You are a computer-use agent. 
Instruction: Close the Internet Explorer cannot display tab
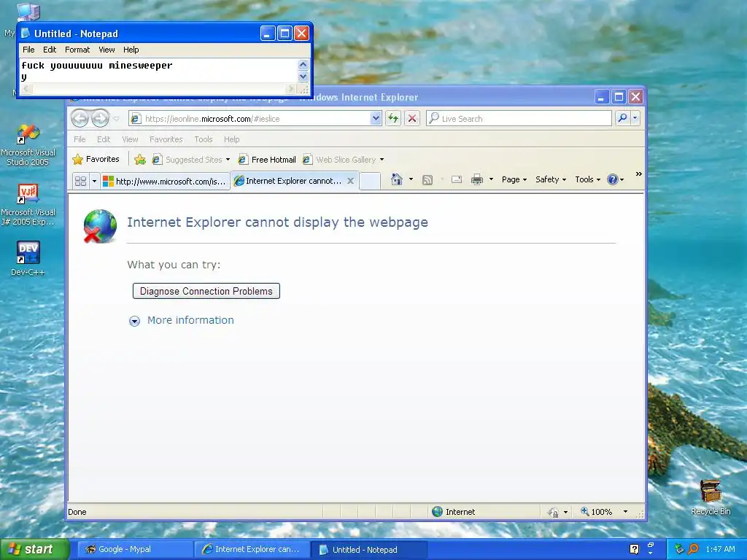(x=351, y=181)
